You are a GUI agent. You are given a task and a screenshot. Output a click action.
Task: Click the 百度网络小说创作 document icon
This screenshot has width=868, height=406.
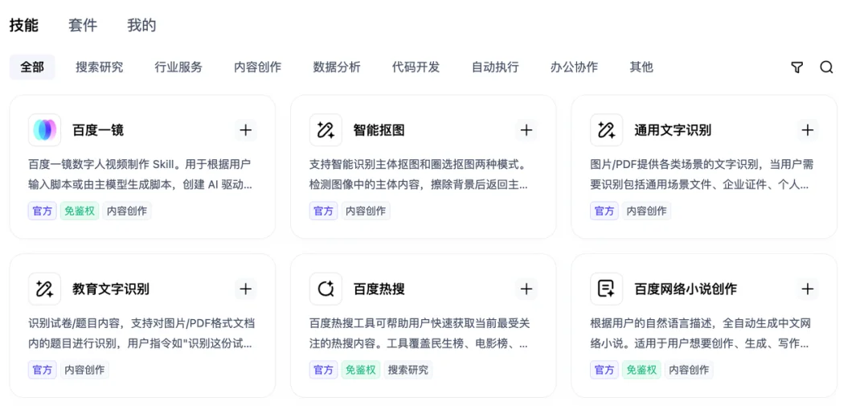click(607, 289)
